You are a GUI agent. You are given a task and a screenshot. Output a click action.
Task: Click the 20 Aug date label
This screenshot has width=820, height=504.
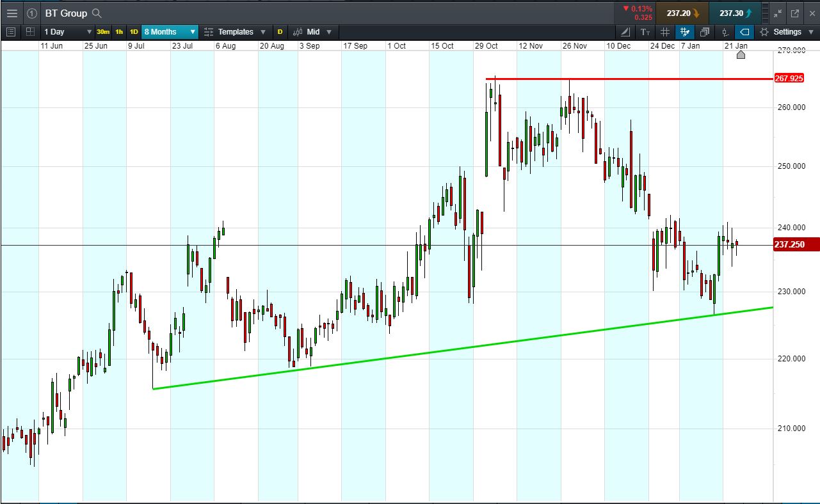tap(271, 46)
